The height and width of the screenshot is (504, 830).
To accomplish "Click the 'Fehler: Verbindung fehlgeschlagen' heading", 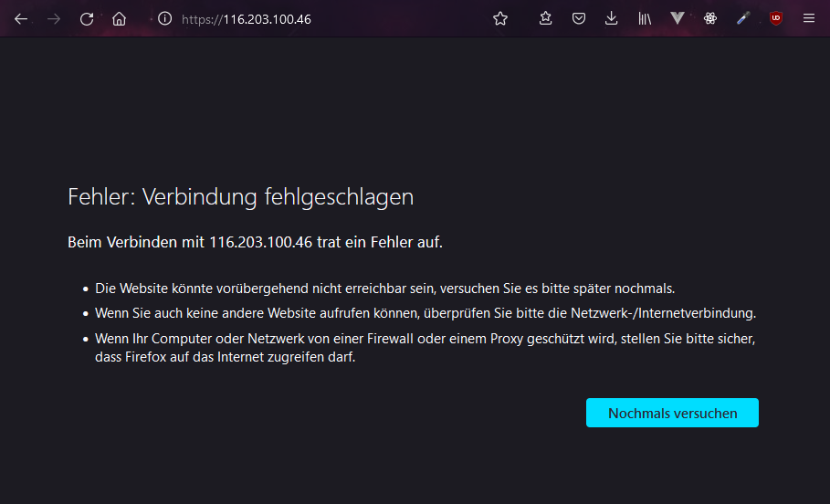I will [241, 196].
